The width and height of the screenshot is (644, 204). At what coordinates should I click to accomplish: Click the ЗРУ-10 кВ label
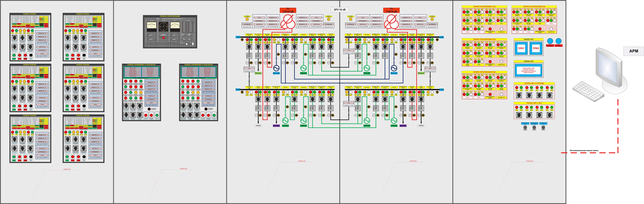340,10
